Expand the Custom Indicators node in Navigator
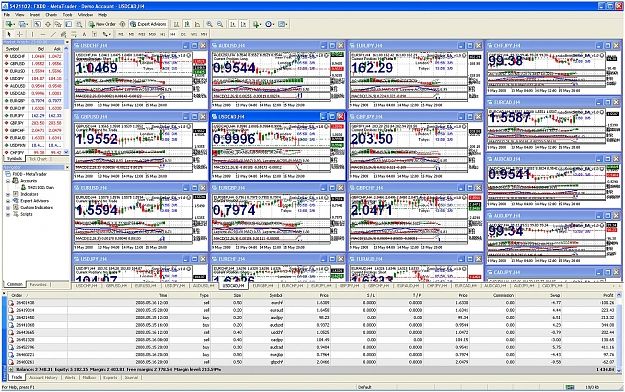The image size is (625, 392). 8,208
